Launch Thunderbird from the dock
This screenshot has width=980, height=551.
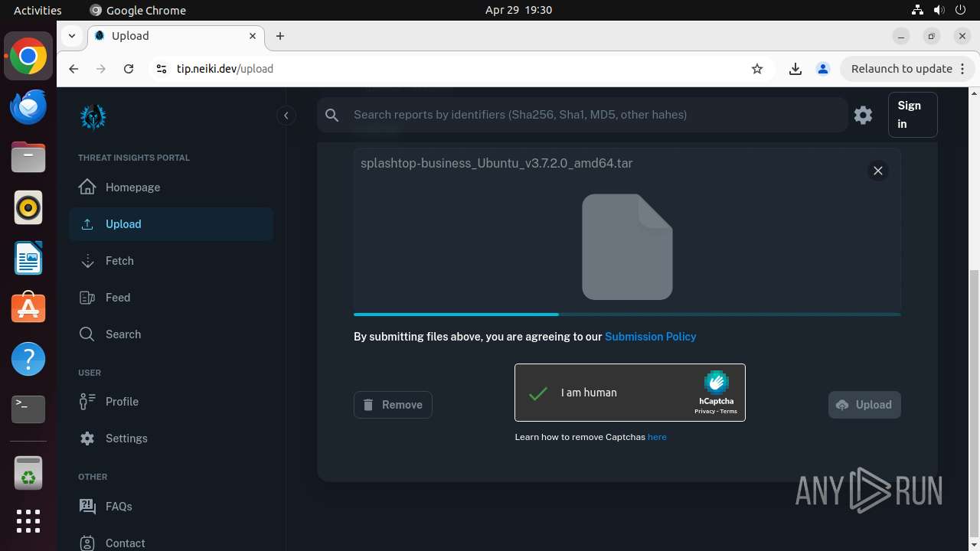28,107
